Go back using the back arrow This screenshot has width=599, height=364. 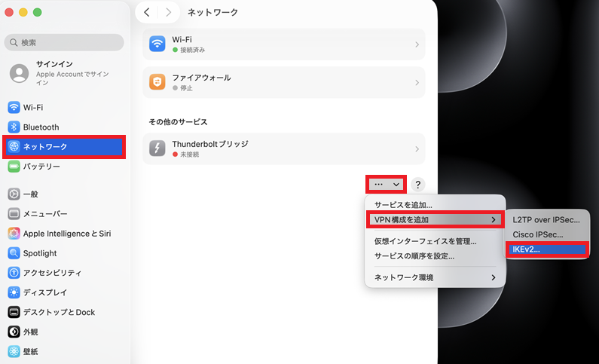[147, 13]
